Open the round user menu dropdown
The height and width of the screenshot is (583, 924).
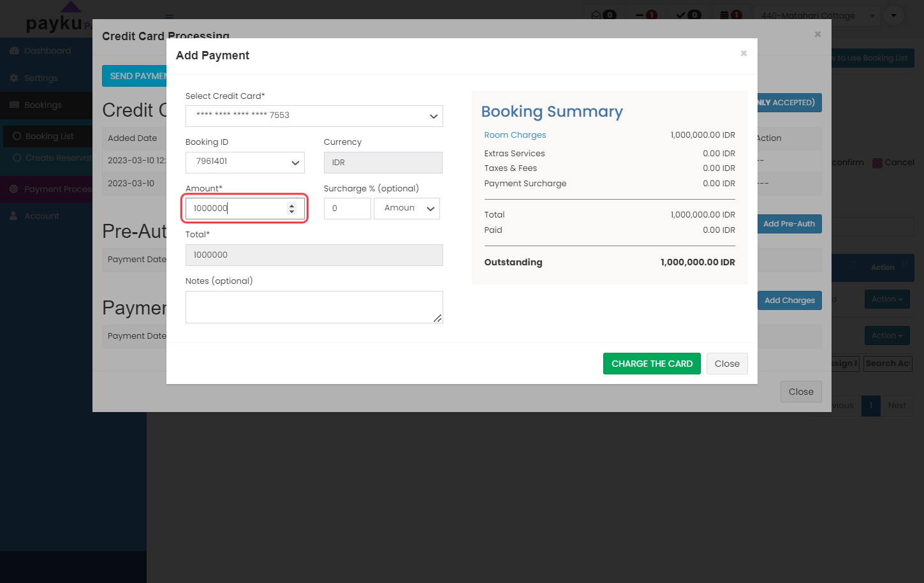point(893,15)
